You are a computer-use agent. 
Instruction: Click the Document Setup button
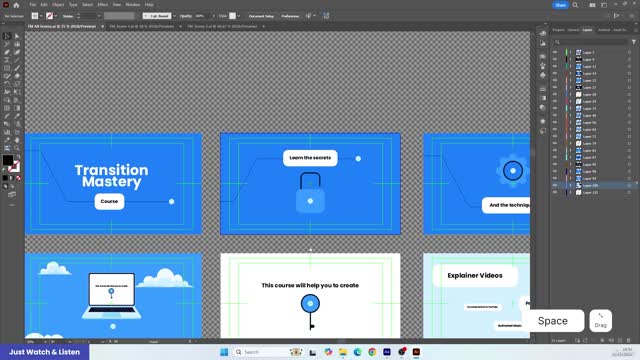click(261, 16)
